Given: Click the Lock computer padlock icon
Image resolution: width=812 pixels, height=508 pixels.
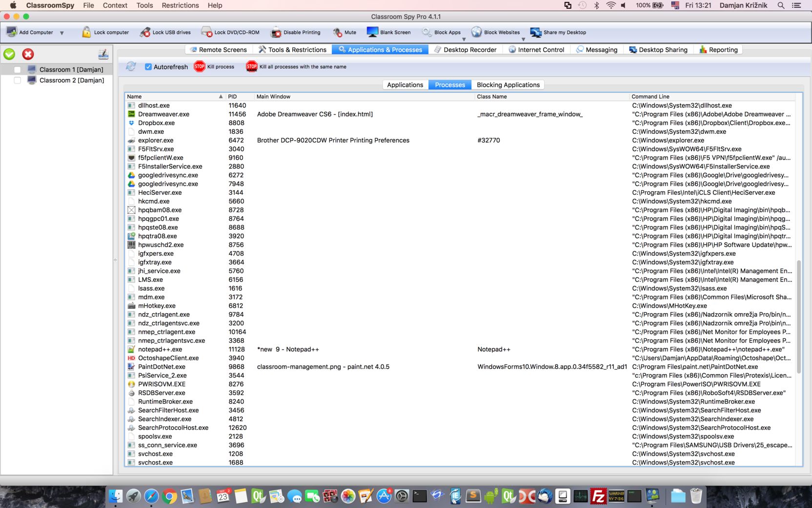Looking at the screenshot, I should [86, 32].
